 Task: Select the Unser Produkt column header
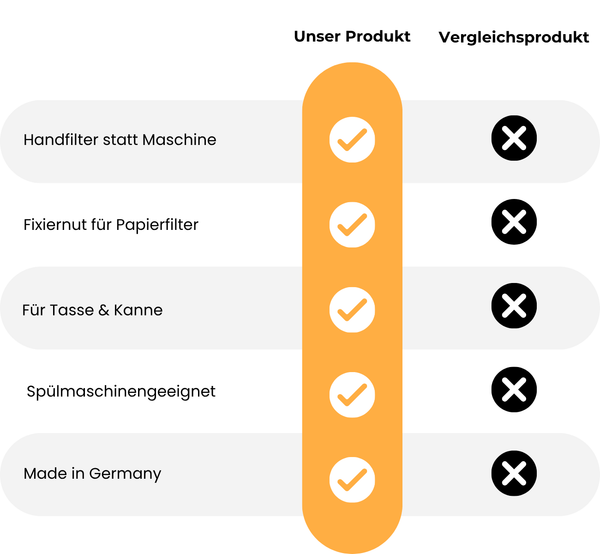pyautogui.click(x=352, y=37)
